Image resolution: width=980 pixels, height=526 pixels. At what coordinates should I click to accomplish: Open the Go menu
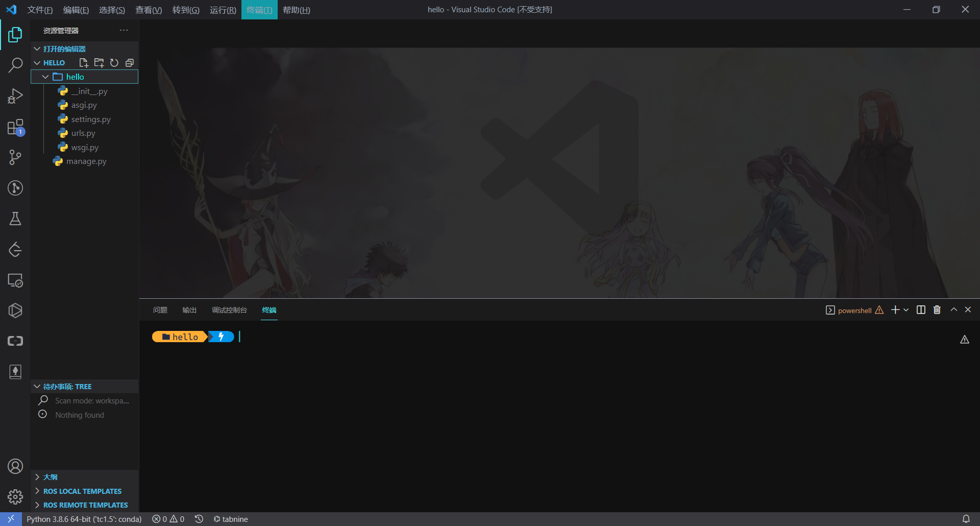186,10
